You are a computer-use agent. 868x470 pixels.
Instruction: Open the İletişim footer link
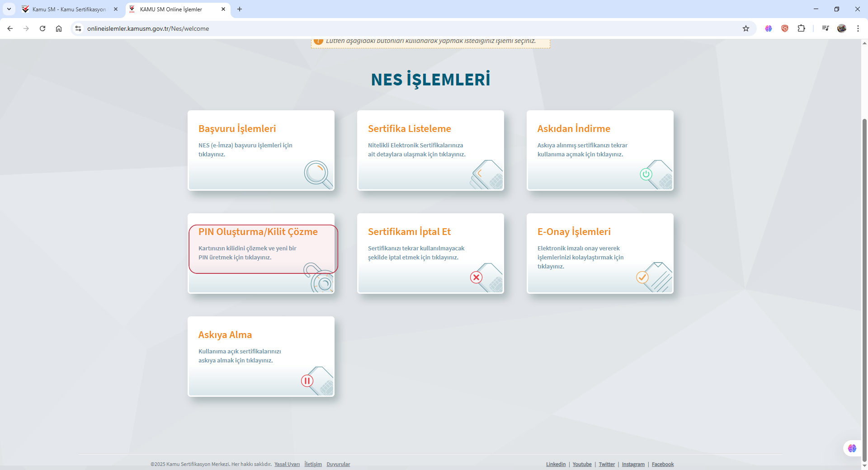tap(313, 464)
